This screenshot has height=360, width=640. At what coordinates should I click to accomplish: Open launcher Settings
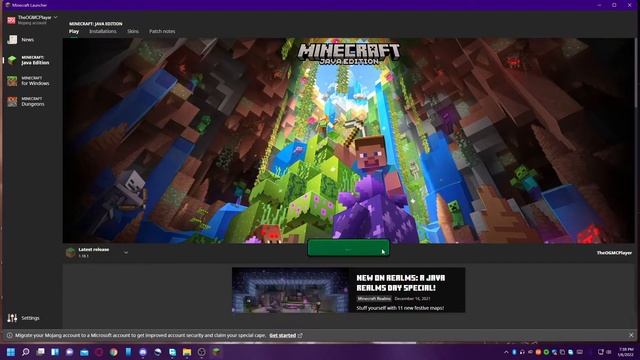coord(24,318)
